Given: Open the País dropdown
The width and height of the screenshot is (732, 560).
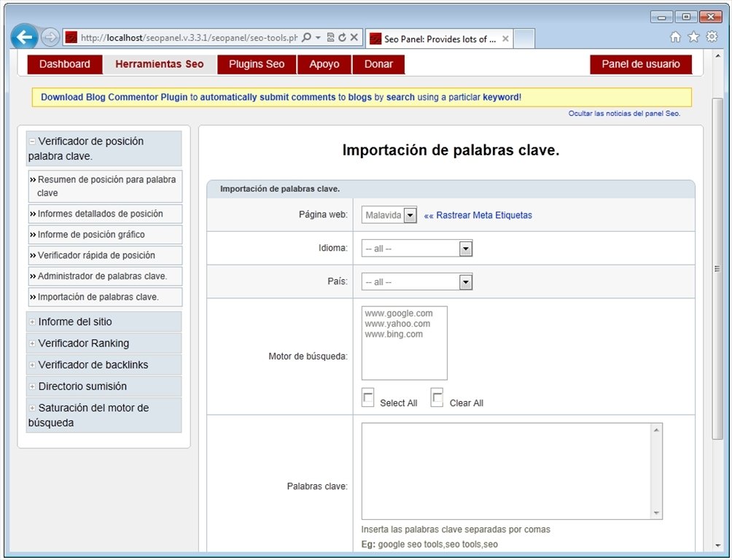Looking at the screenshot, I should point(417,281).
